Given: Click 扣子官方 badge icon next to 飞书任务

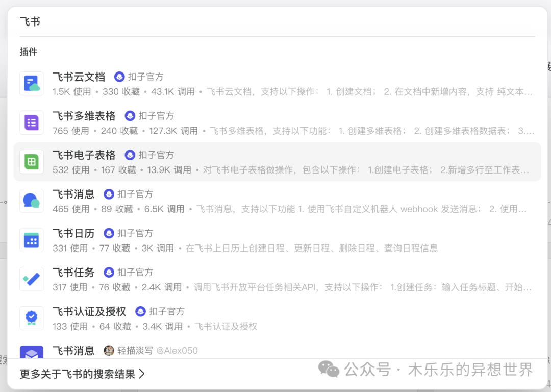Looking at the screenshot, I should pyautogui.click(x=109, y=272).
